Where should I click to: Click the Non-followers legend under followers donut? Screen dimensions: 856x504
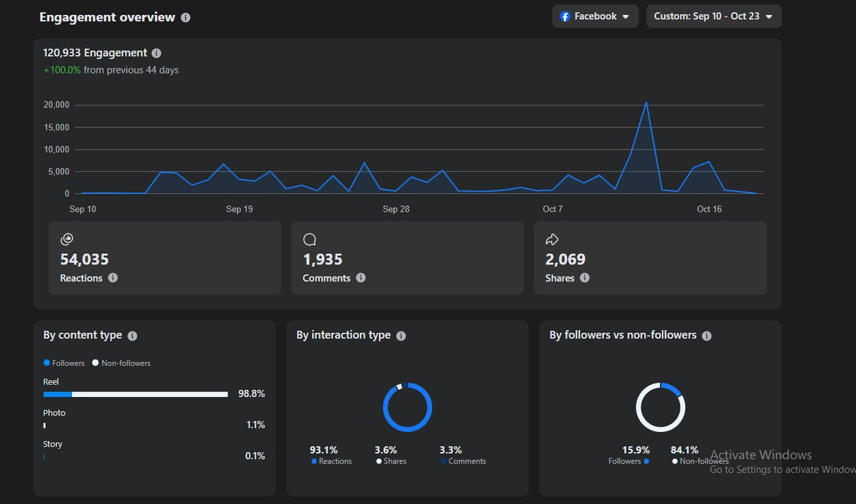pyautogui.click(x=700, y=461)
